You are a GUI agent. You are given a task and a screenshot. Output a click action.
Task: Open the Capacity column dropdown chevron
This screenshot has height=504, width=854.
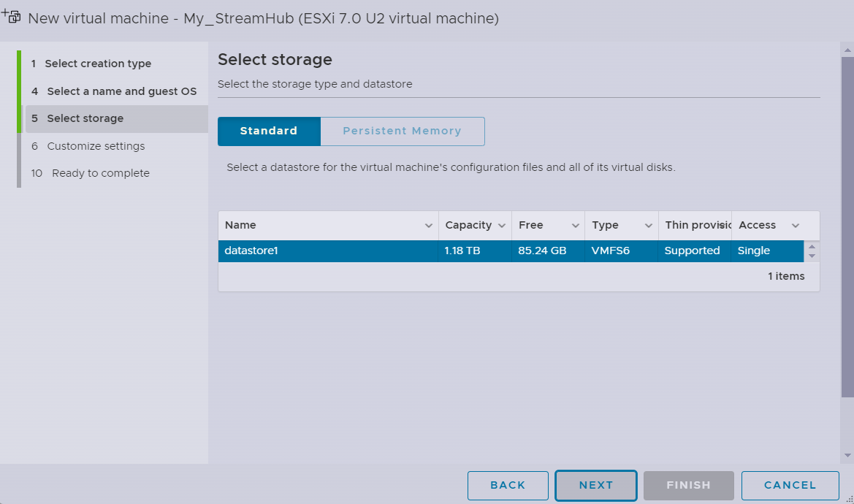tap(502, 226)
